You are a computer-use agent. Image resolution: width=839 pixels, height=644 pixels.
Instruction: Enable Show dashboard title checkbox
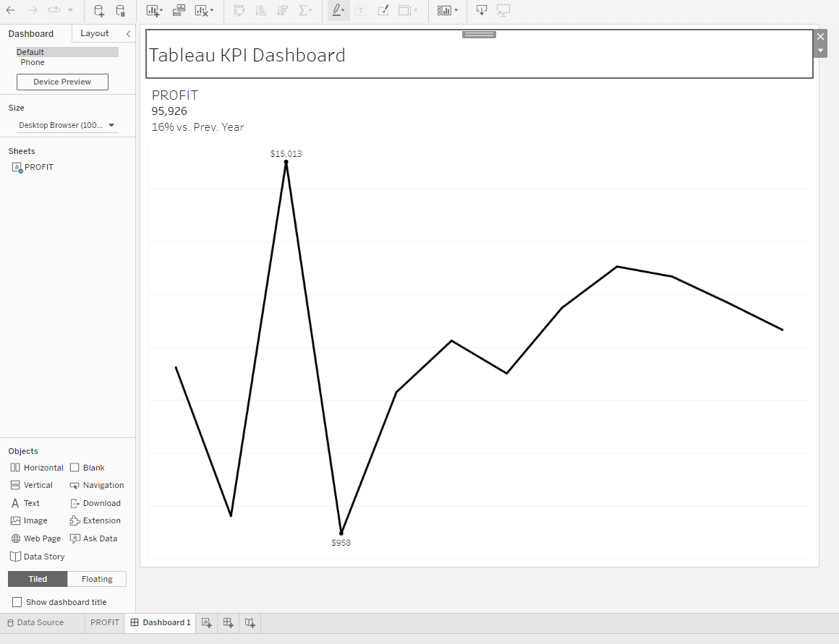click(x=17, y=602)
